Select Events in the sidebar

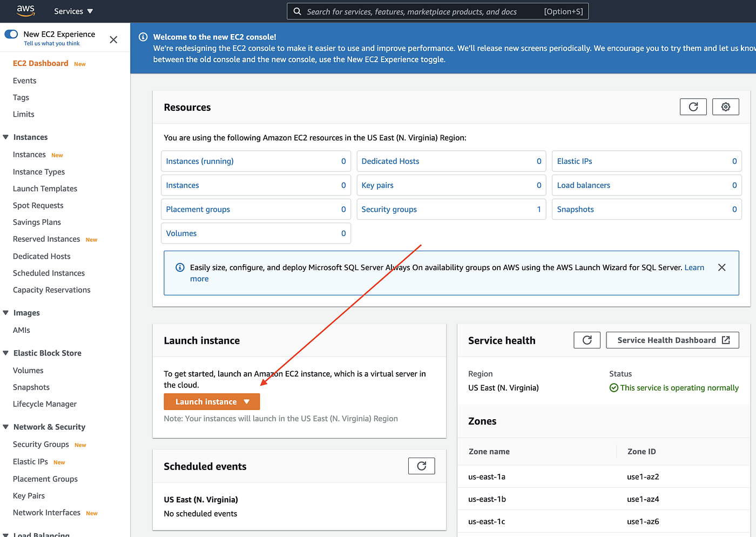[24, 80]
